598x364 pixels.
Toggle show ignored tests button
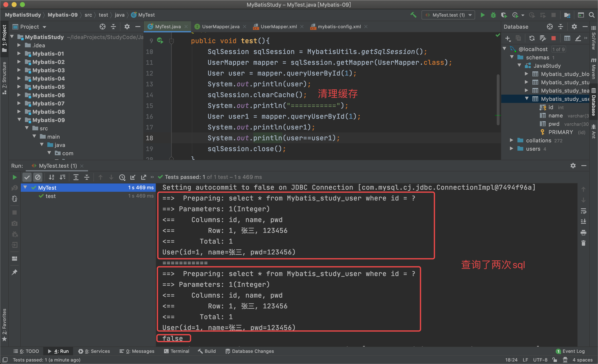[x=38, y=177]
